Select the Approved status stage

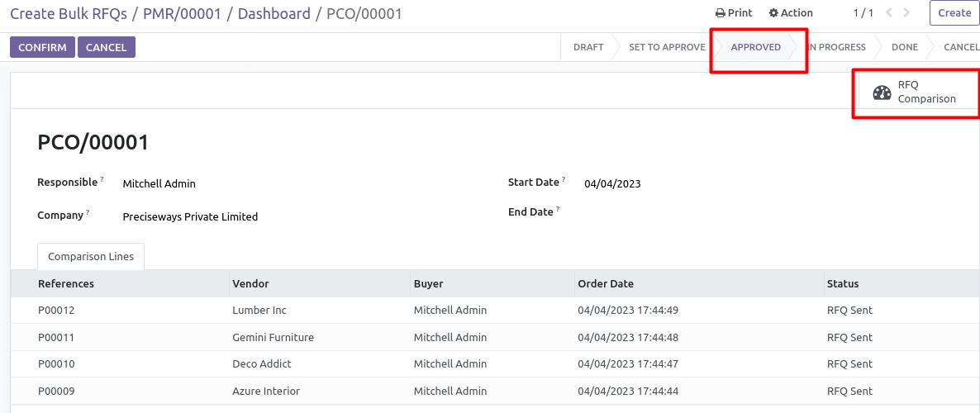(755, 47)
